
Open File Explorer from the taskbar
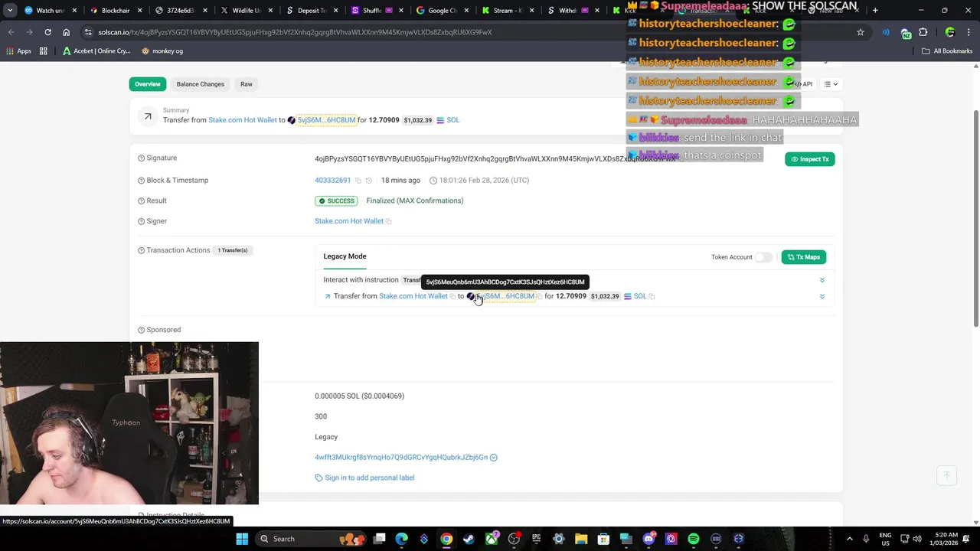click(x=581, y=539)
